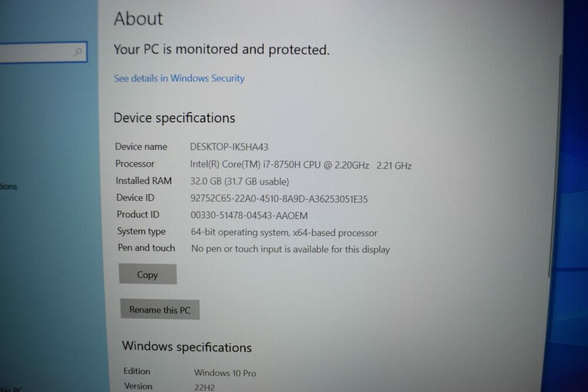Click the Device ID value string
The width and height of the screenshot is (588, 392).
[x=279, y=199]
